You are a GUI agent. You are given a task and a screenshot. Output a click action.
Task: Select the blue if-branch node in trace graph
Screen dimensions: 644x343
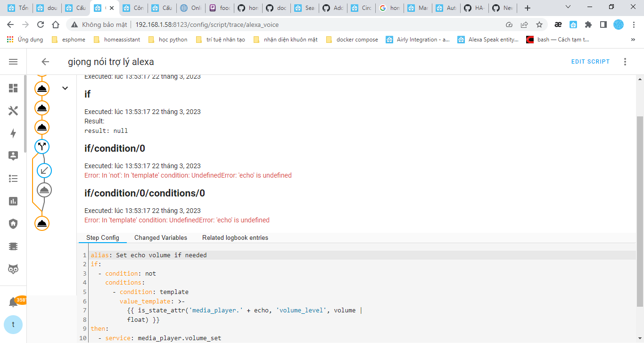pyautogui.click(x=42, y=147)
